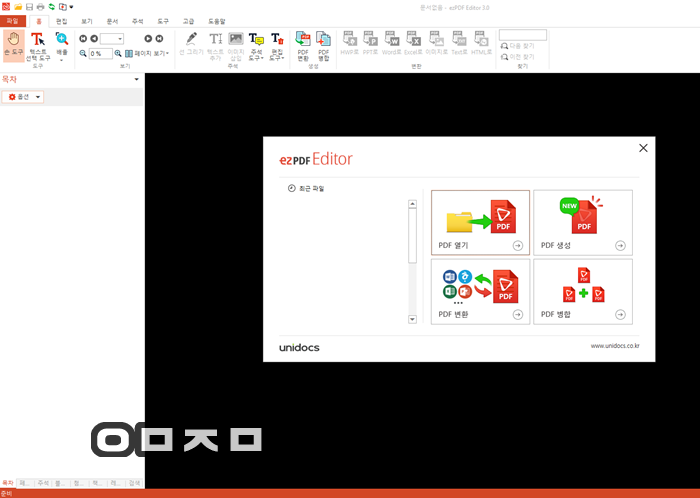Open the quick-access toolbar customize arrow
Image resolution: width=700 pixels, height=498 pixels.
71,7
